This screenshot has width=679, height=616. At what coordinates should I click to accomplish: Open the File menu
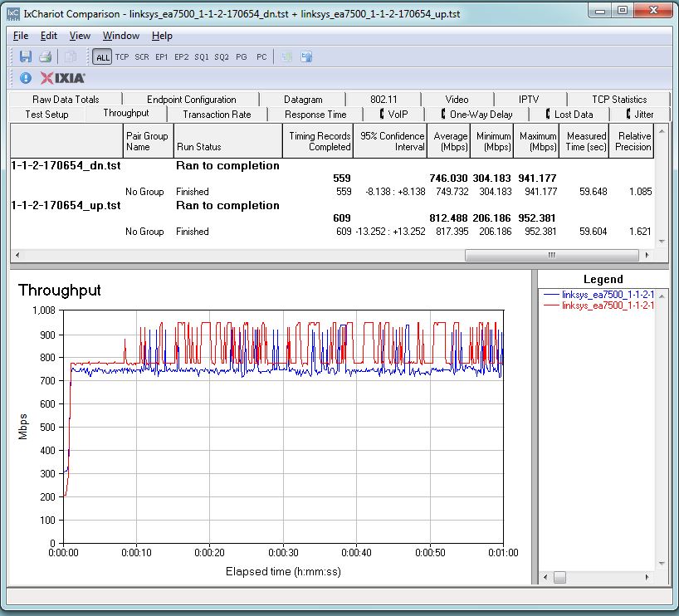point(21,36)
